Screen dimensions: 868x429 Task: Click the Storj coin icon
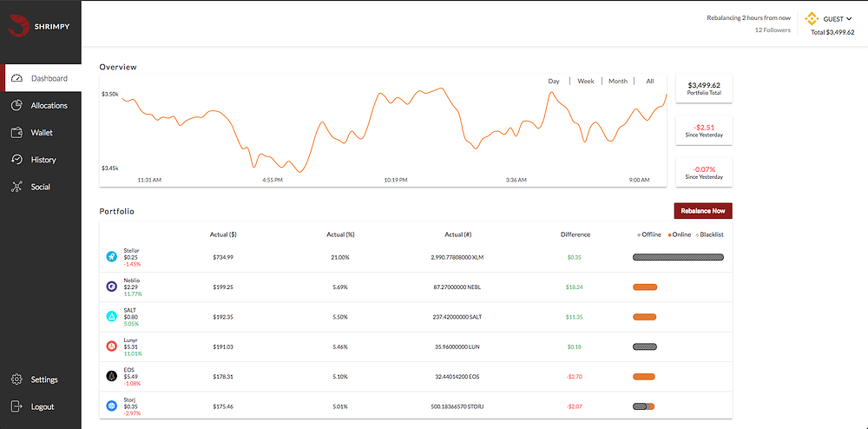click(112, 406)
